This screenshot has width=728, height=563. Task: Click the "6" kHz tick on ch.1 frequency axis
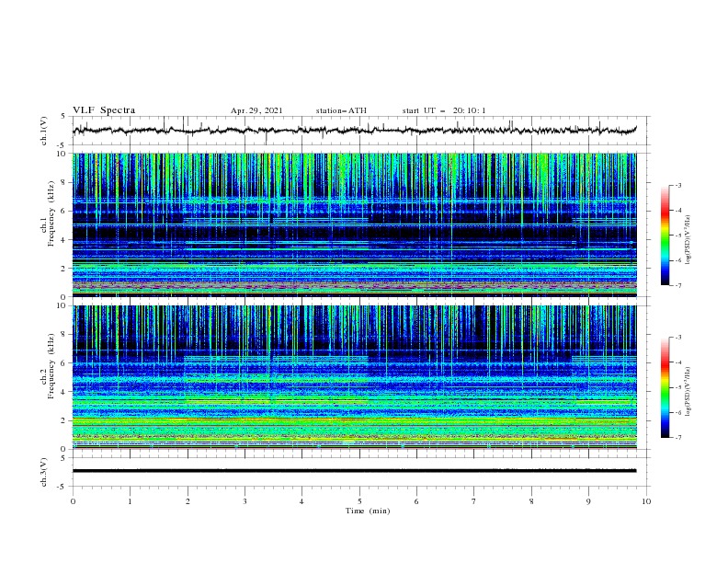point(64,211)
